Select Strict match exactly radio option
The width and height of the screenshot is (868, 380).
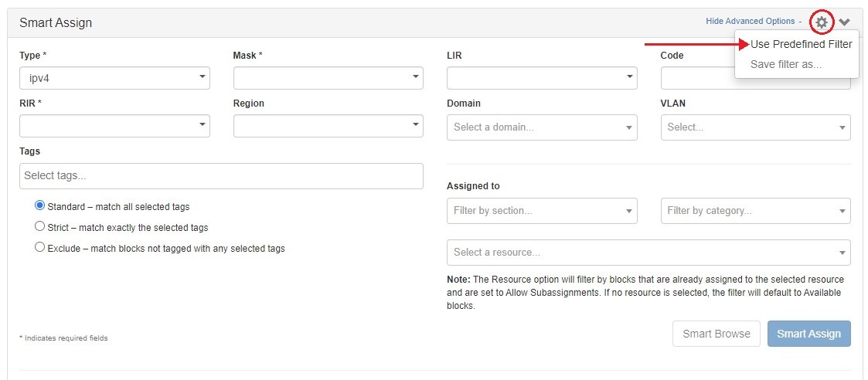click(40, 227)
